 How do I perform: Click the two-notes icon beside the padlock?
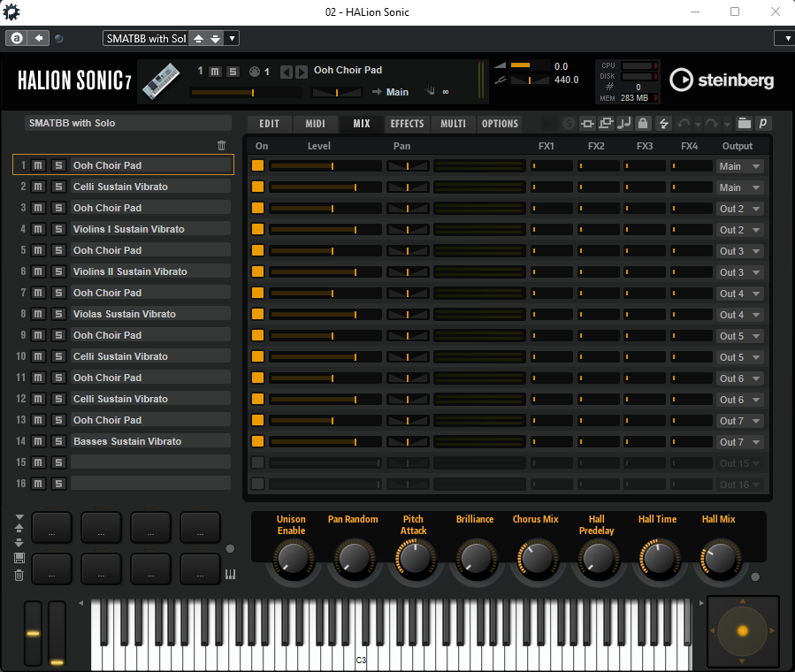click(624, 123)
